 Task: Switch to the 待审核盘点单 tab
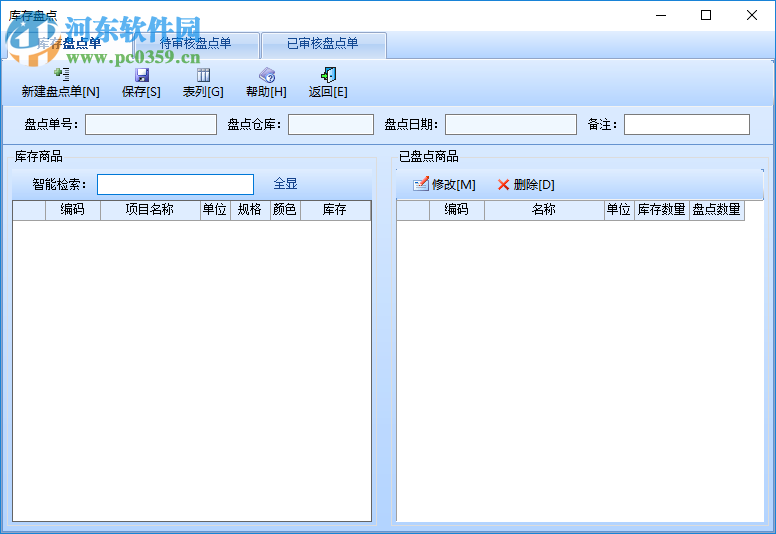click(x=196, y=44)
